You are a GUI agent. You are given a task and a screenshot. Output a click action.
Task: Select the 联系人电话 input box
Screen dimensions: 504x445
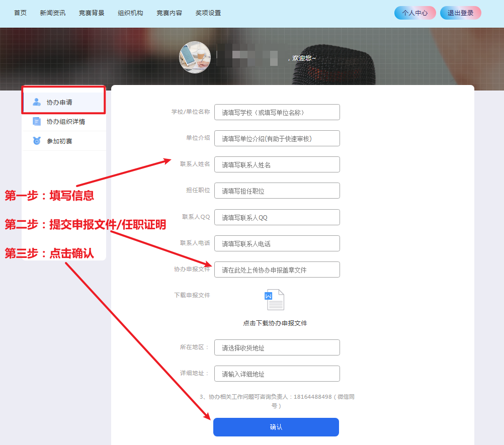click(277, 243)
